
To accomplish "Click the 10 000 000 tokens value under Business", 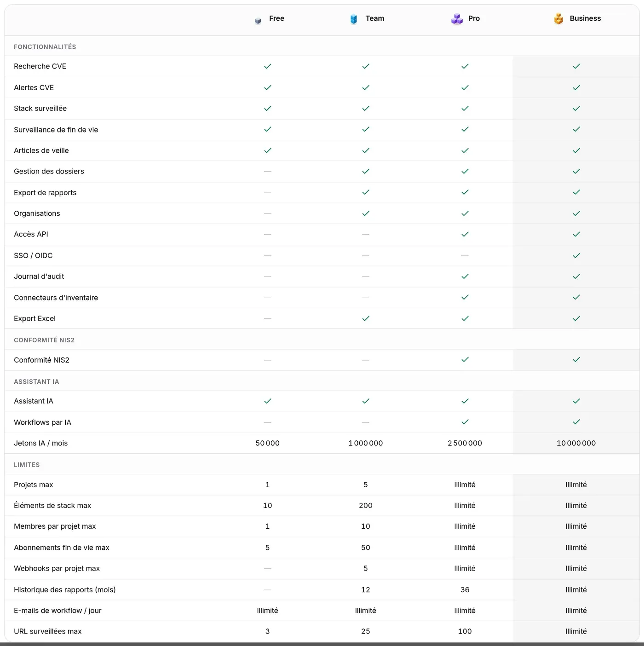I will [x=576, y=443].
